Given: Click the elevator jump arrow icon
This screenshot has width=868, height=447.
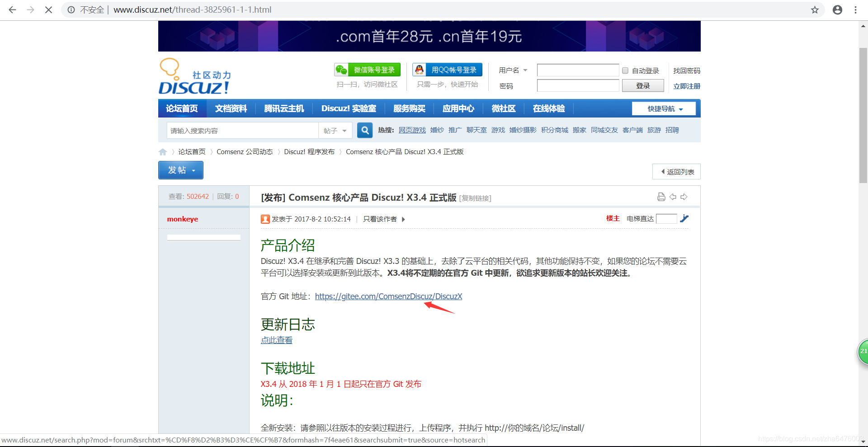Looking at the screenshot, I should pyautogui.click(x=684, y=218).
